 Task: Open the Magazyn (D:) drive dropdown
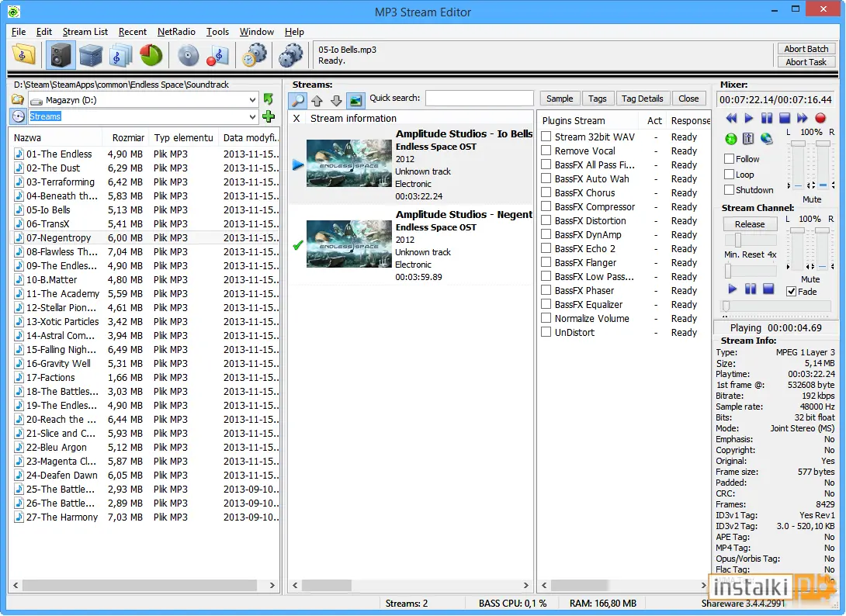(252, 100)
